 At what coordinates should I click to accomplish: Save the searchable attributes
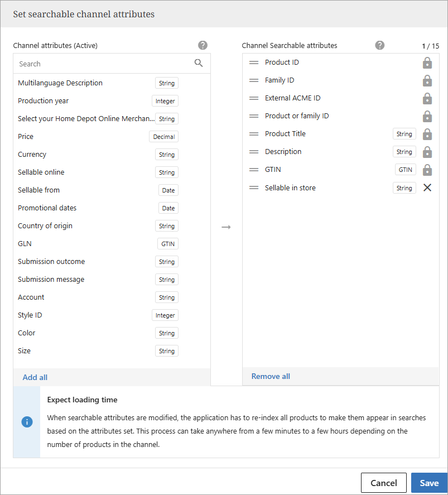click(x=428, y=483)
